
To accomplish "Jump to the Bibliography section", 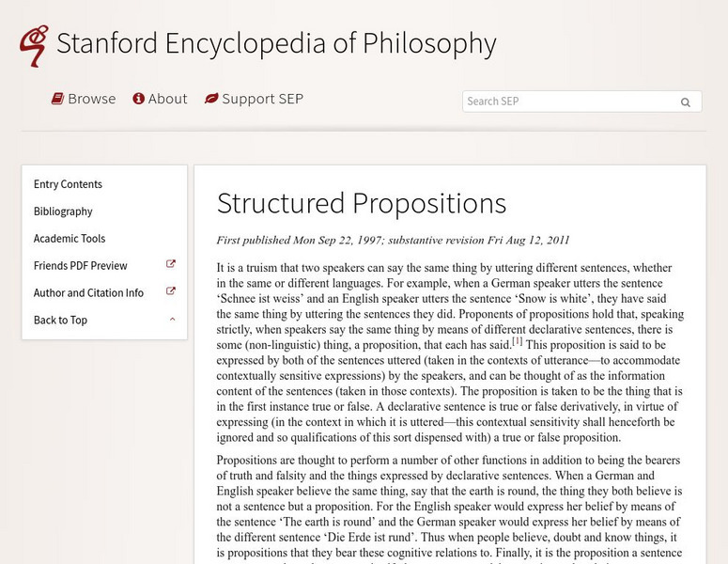I will (63, 211).
